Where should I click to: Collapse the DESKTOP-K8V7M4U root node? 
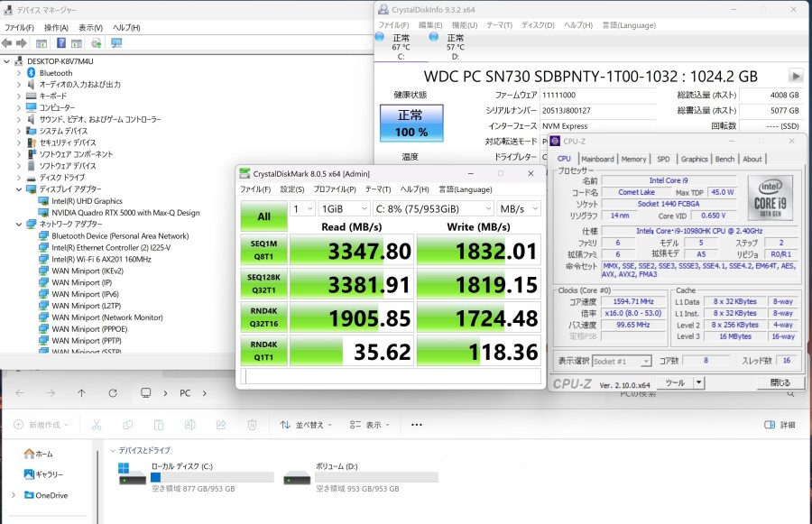(x=6, y=61)
